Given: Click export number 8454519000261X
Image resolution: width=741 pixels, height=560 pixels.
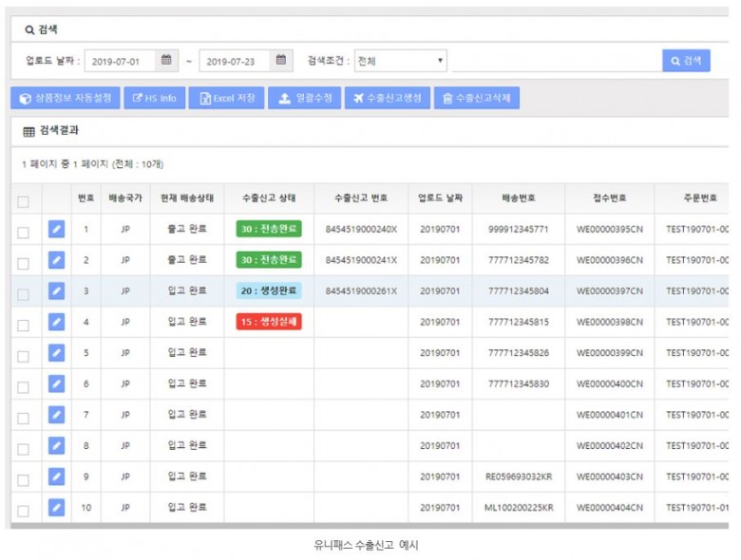Looking at the screenshot, I should pyautogui.click(x=361, y=291).
